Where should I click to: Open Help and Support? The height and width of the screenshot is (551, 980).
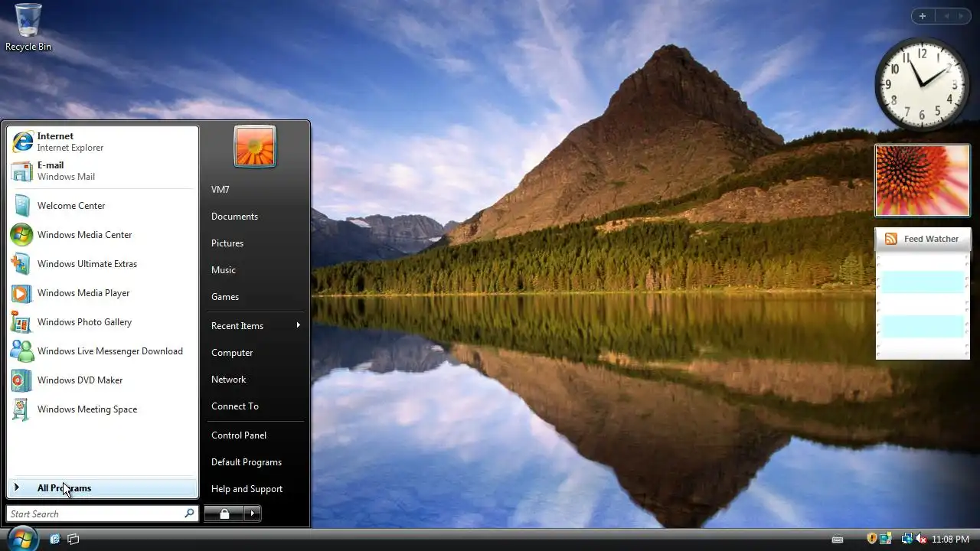click(x=255, y=489)
